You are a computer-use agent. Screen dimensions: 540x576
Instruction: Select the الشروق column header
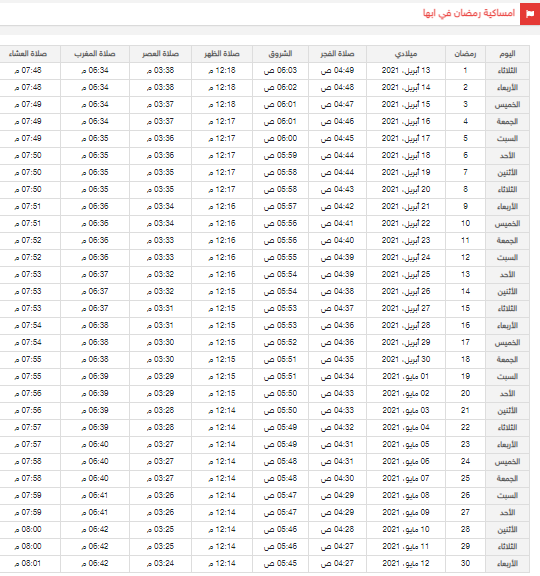(x=280, y=54)
